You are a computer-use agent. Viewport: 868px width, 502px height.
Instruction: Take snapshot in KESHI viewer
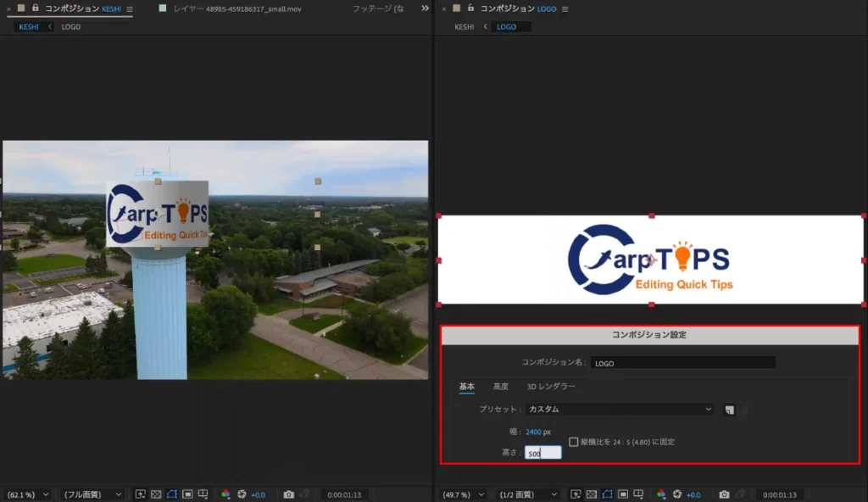(x=289, y=494)
